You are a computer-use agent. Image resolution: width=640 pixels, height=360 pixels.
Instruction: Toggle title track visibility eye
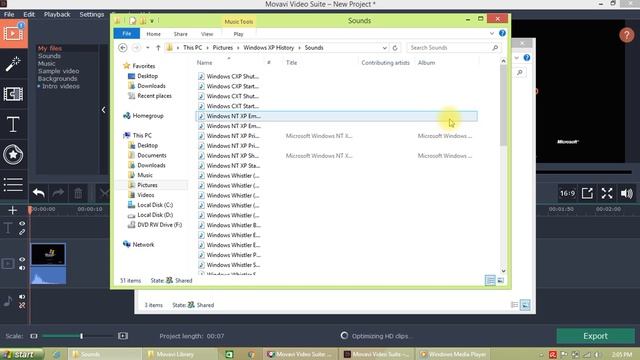(22, 224)
